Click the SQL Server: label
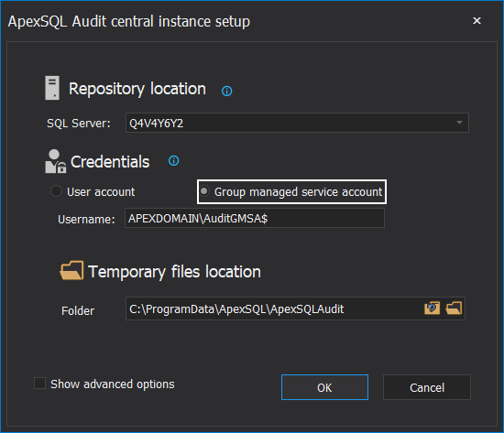Image resolution: width=504 pixels, height=433 pixels. pos(79,124)
